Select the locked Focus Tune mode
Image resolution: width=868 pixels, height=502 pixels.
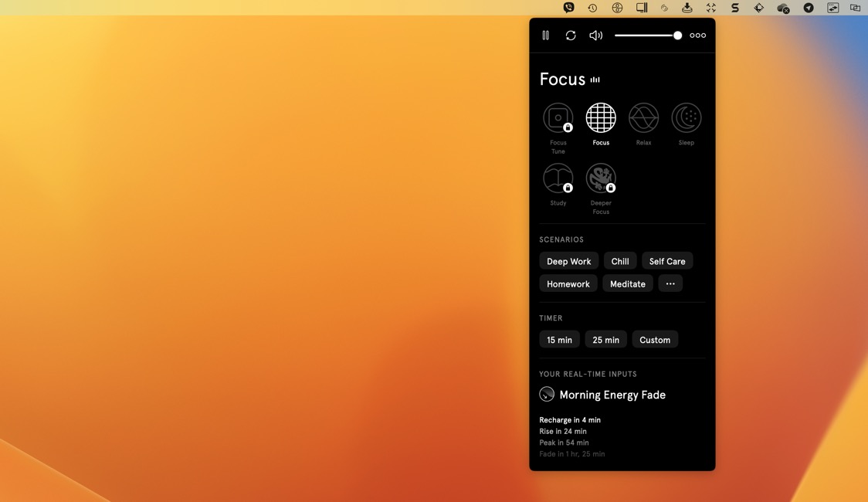[558, 118]
